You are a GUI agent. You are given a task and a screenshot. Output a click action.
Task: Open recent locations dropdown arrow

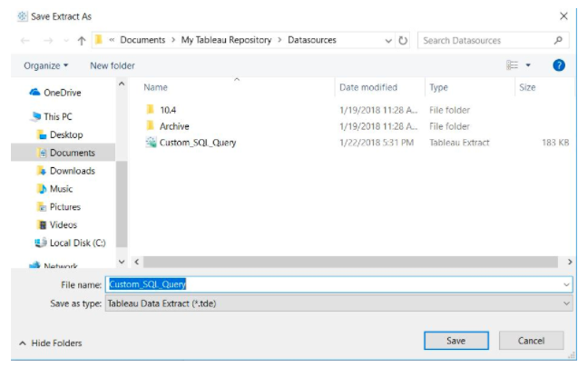coord(66,41)
